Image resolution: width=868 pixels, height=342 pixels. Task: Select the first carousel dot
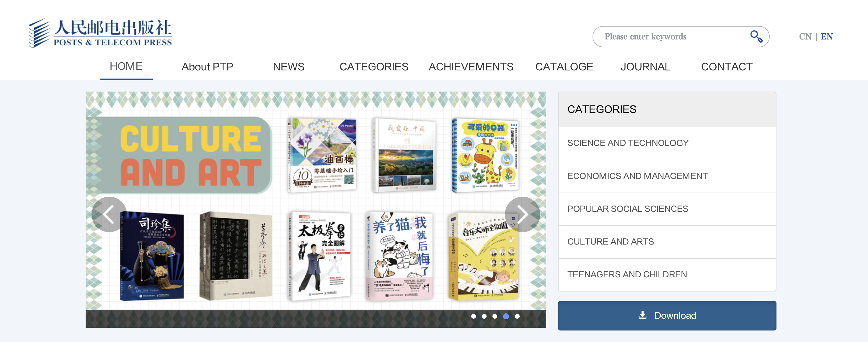(474, 316)
